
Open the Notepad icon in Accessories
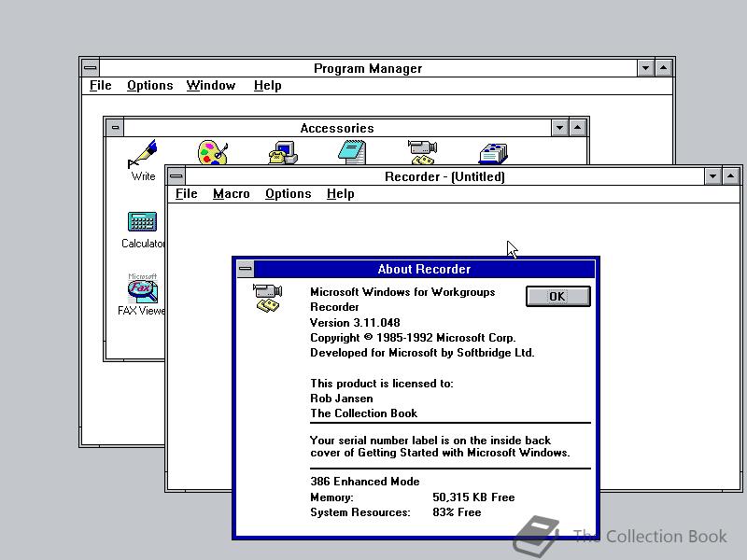point(353,152)
